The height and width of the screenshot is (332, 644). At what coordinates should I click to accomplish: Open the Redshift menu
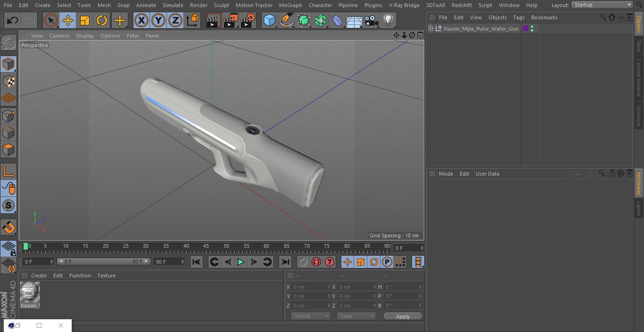point(462,5)
